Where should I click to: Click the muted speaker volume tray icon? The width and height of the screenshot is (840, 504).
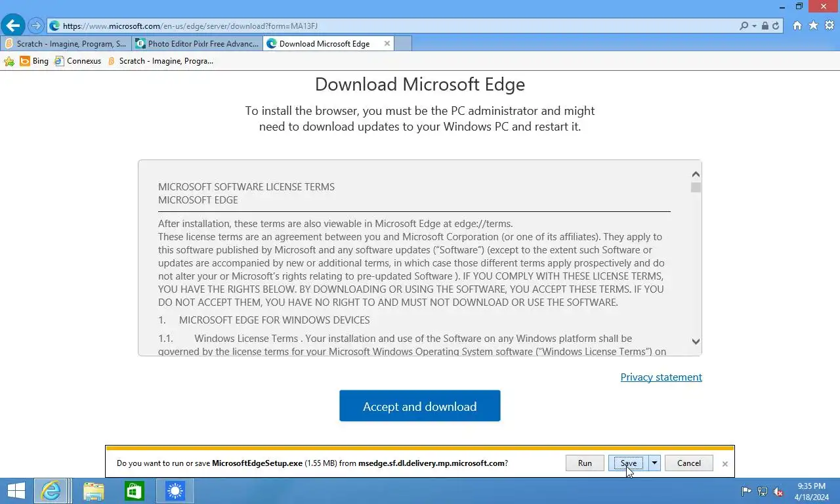click(778, 492)
